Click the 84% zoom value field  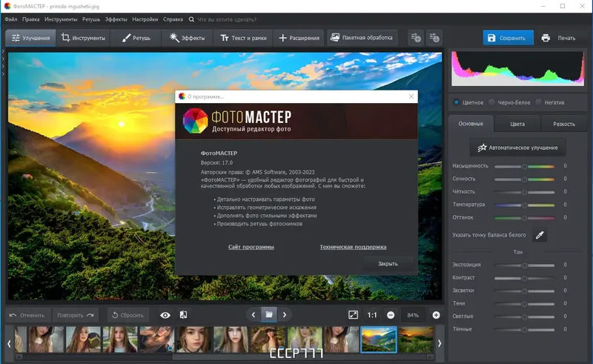[413, 315]
